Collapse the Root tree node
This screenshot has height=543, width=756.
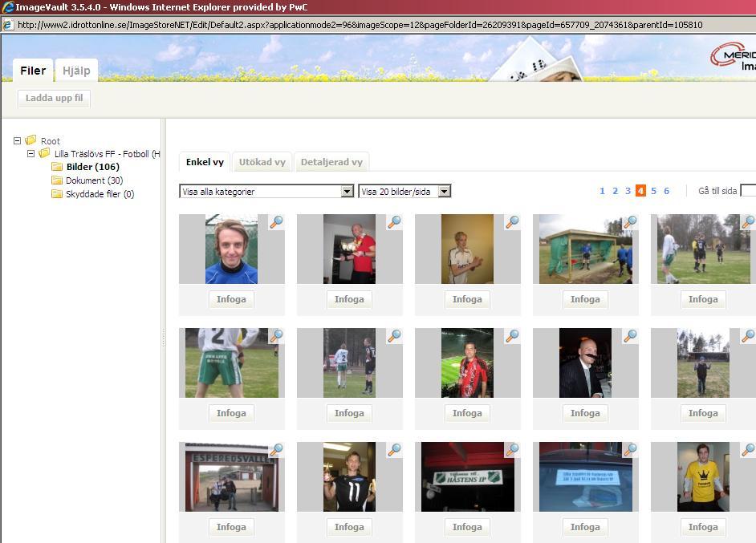pos(18,140)
